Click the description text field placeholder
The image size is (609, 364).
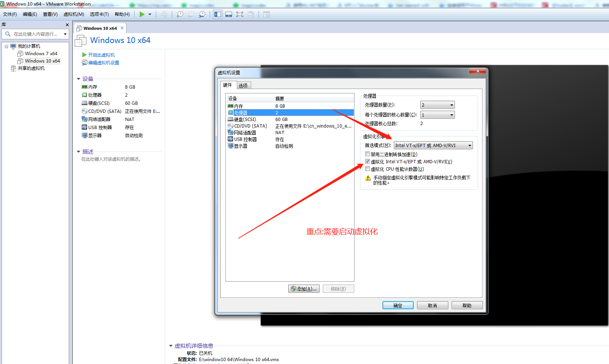[111, 159]
